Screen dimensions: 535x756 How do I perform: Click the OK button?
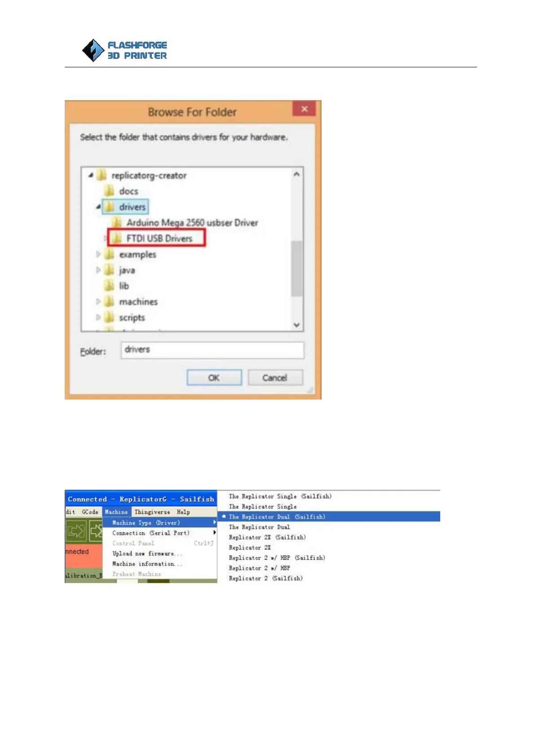[214, 378]
